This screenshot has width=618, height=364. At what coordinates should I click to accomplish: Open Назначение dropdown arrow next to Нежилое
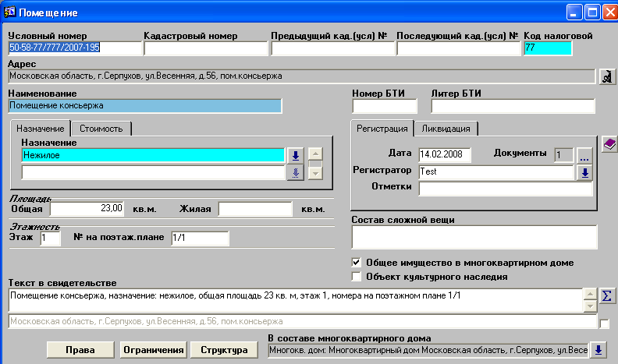pos(296,155)
